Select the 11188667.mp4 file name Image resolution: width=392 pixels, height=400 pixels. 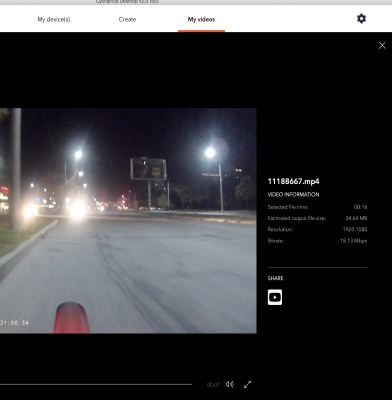click(293, 181)
